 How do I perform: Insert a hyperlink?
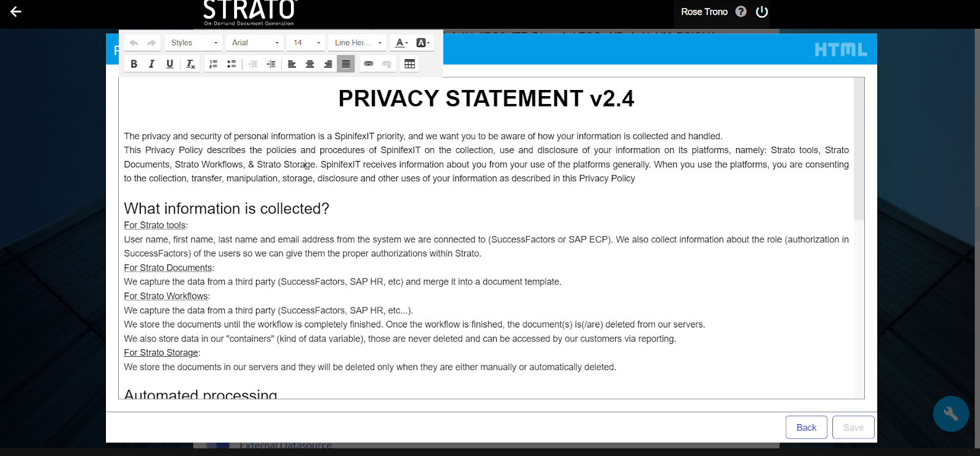point(369,64)
